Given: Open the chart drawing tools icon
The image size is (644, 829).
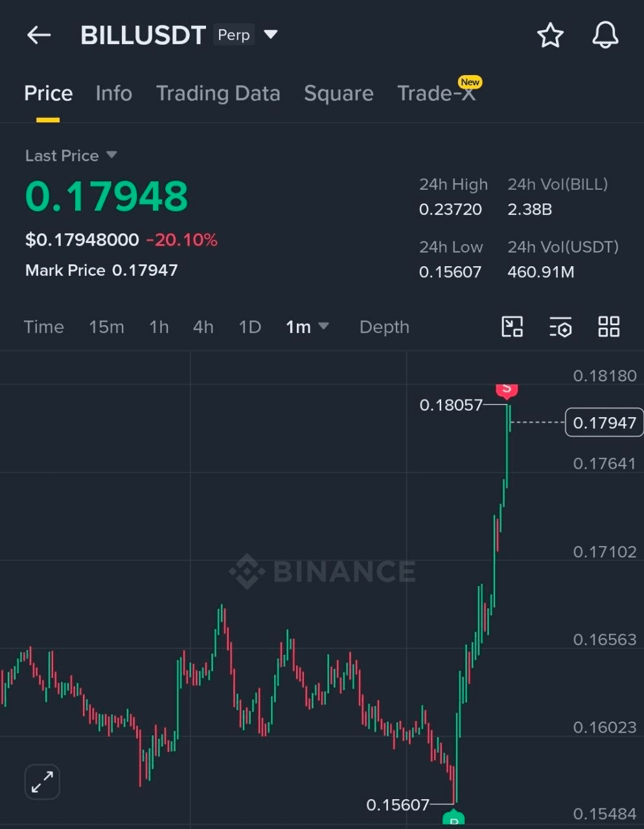Looking at the screenshot, I should point(512,326).
